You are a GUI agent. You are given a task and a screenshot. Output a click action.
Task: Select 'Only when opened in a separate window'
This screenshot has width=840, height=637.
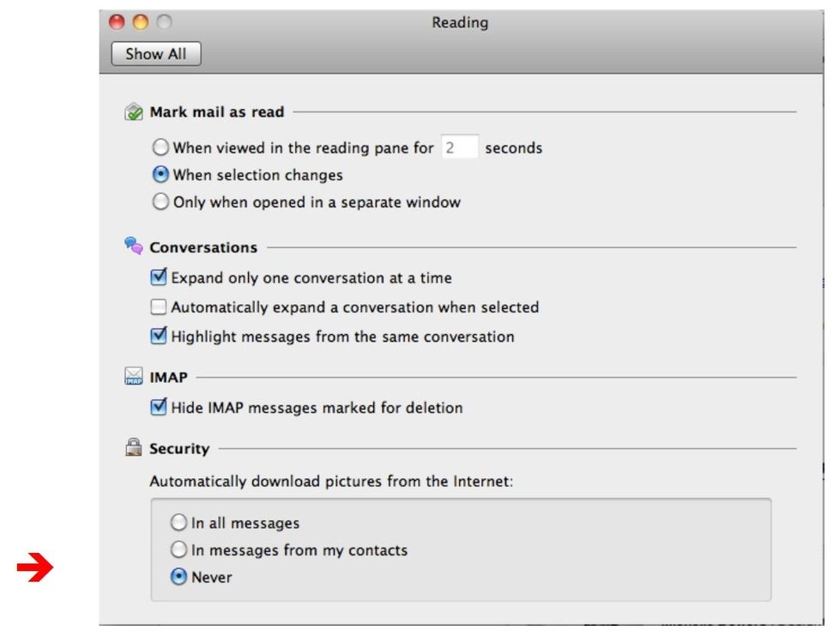tap(160, 203)
